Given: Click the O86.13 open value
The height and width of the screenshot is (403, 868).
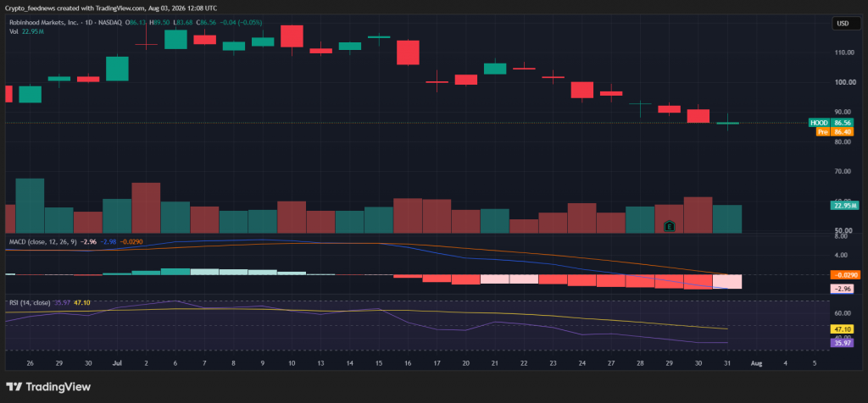Looking at the screenshot, I should point(136,23).
